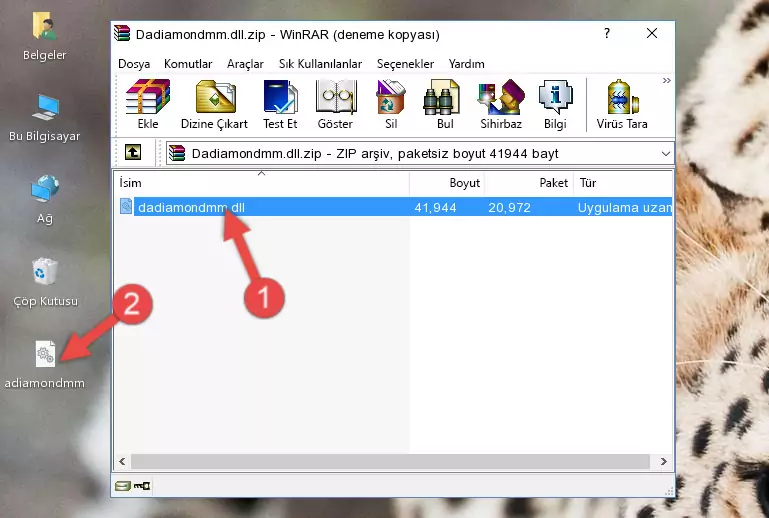The height and width of the screenshot is (518, 769).
Task: Sort by the İsim column header
Action: pos(262,183)
